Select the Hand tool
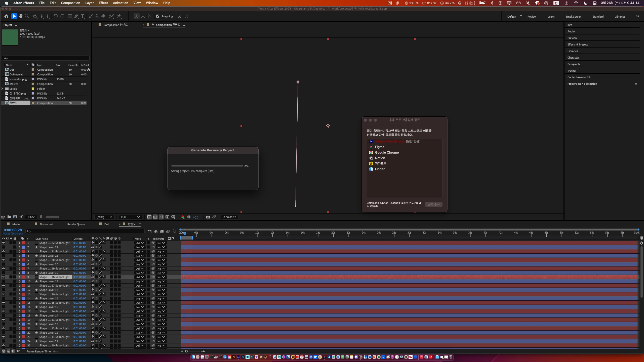This screenshot has height=362, width=644. tap(20, 16)
